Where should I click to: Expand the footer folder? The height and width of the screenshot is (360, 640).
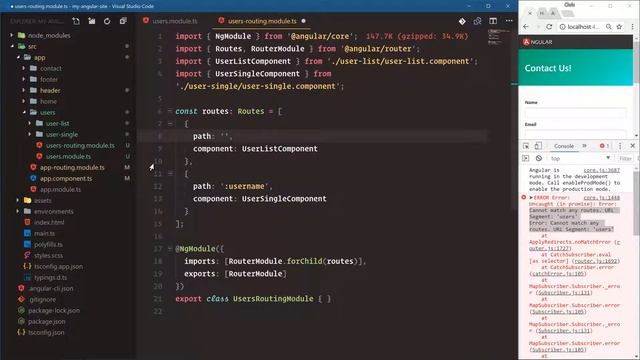[x=24, y=80]
